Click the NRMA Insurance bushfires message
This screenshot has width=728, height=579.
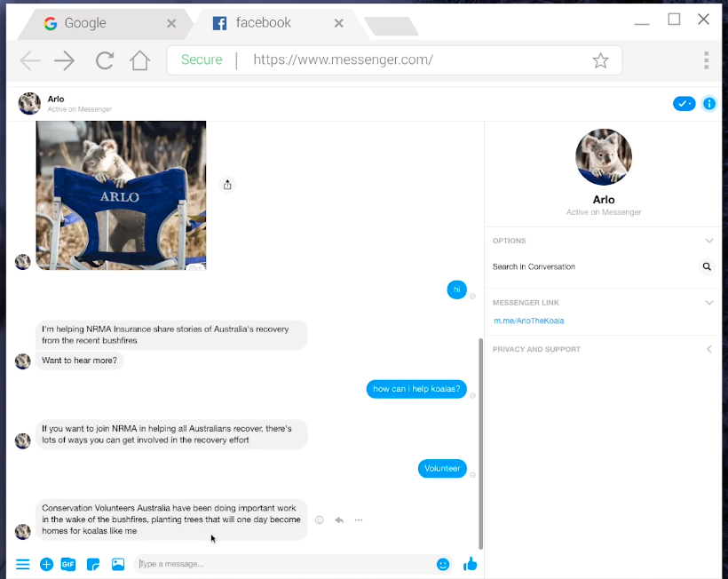(171, 335)
